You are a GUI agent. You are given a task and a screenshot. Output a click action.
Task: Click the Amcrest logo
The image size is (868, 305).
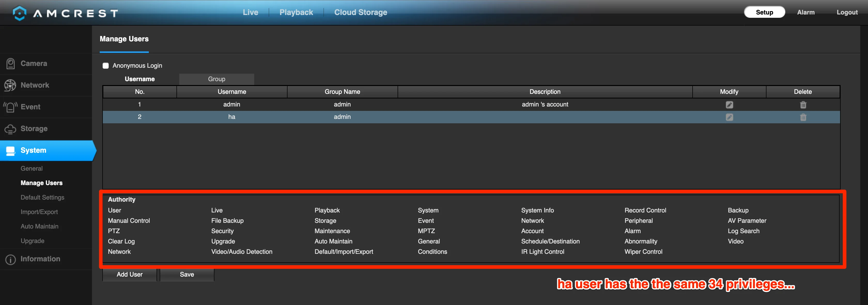coord(64,13)
